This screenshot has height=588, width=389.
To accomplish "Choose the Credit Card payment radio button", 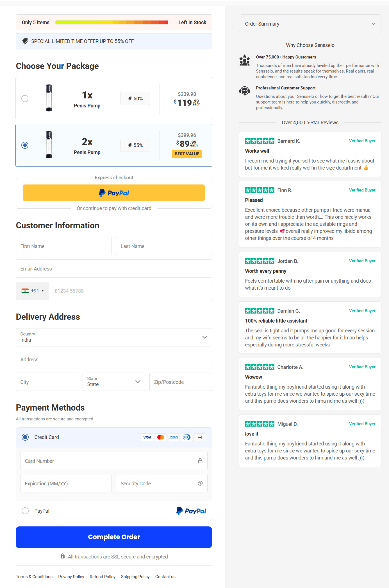I will tap(25, 437).
